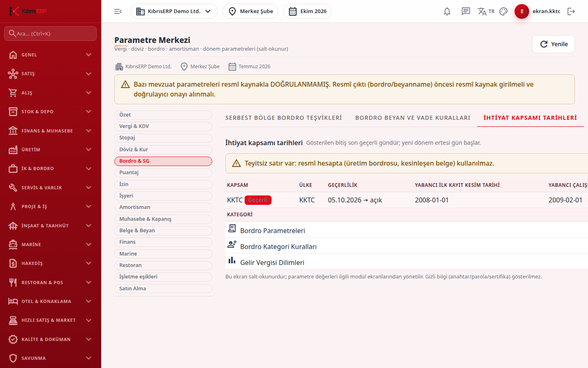Expand the Savunma sidebar chevron
Viewport: 588px width, 368px height.
click(89, 358)
